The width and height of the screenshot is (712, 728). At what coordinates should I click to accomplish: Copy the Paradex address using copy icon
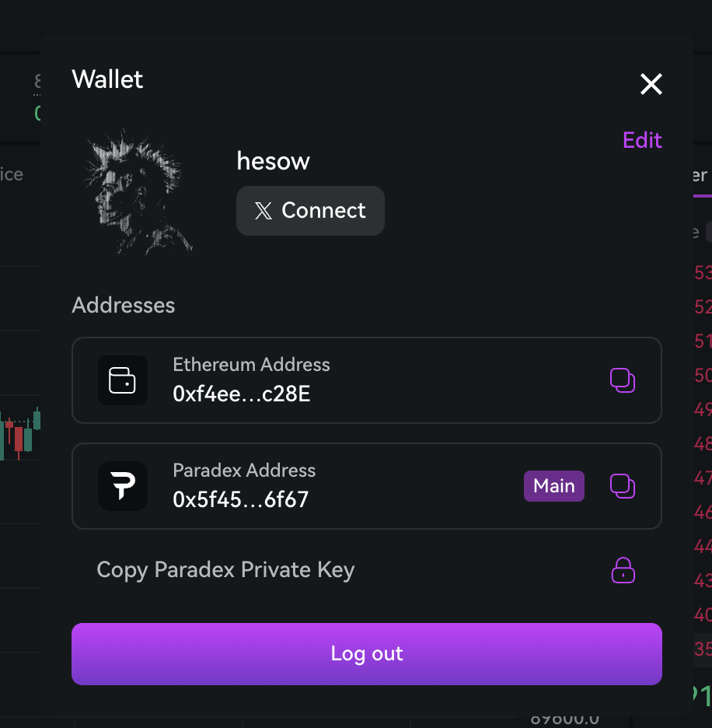(622, 486)
